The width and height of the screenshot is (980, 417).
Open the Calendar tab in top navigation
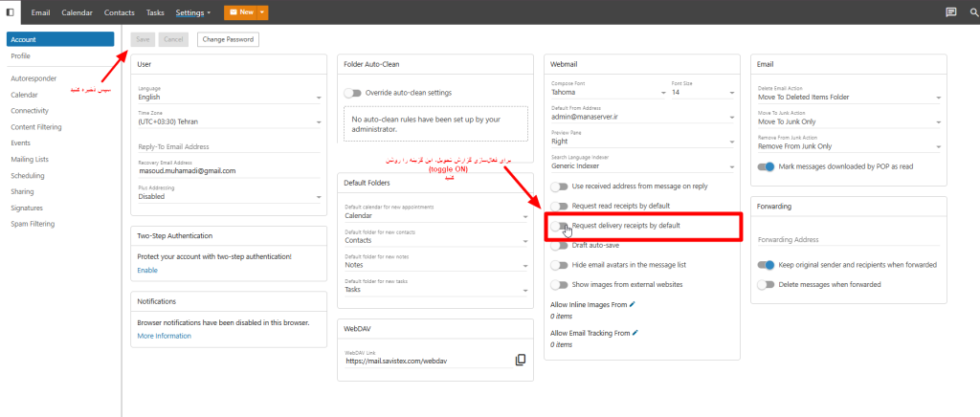point(78,13)
